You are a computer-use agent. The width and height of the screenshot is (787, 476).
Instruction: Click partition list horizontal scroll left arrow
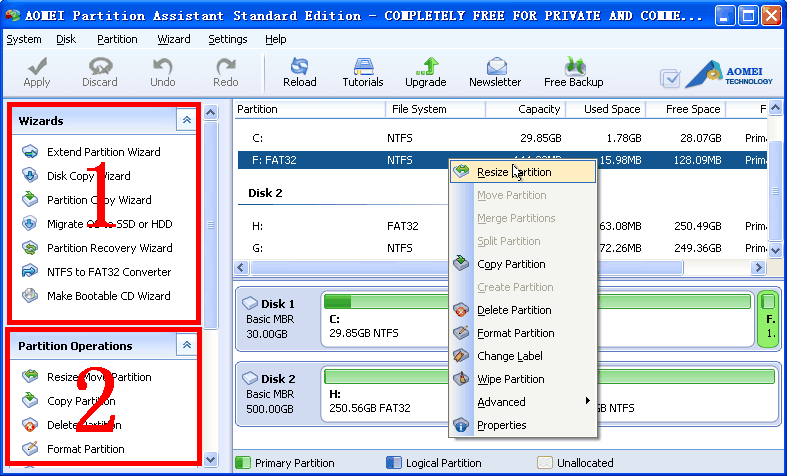pyautogui.click(x=241, y=268)
